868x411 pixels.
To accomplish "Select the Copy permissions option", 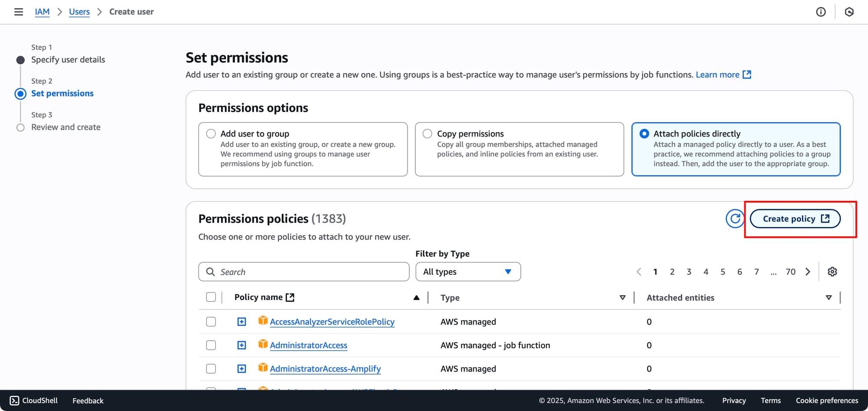I will [x=427, y=134].
